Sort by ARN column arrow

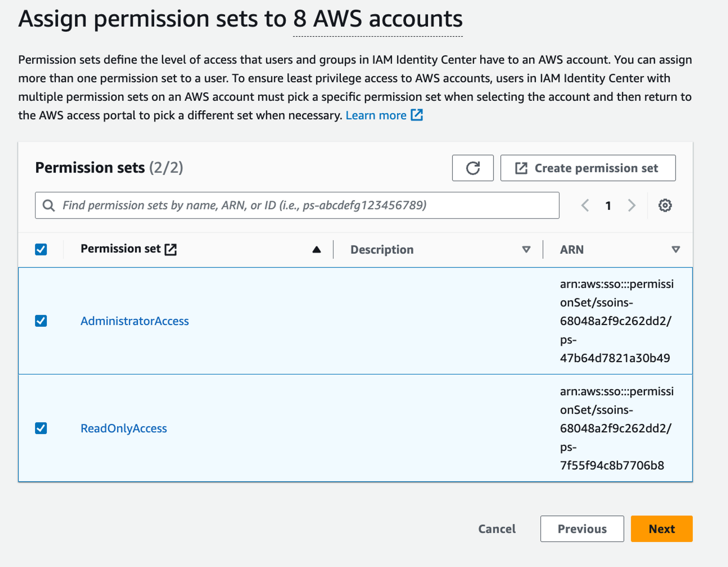click(x=675, y=249)
